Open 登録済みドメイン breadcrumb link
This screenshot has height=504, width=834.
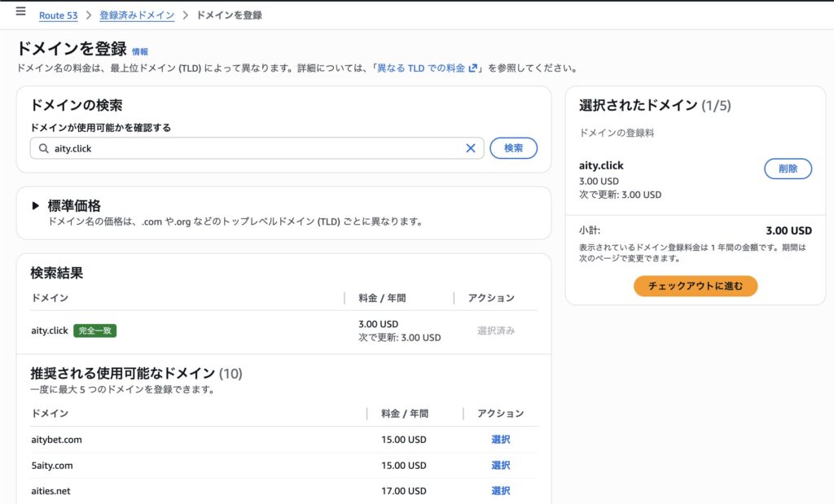click(137, 15)
